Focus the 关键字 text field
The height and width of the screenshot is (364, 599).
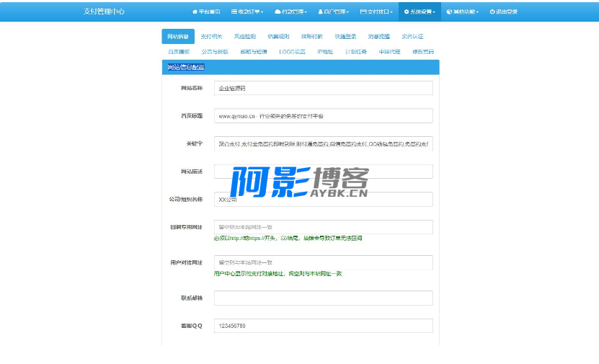323,143
